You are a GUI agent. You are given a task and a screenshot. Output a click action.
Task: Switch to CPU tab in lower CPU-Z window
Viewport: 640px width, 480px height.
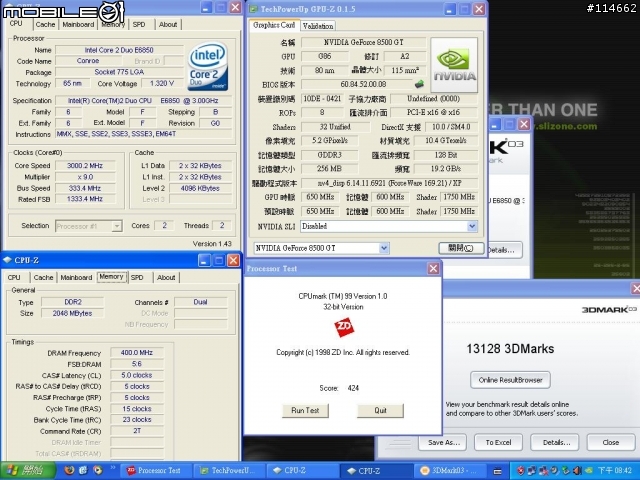(14, 278)
